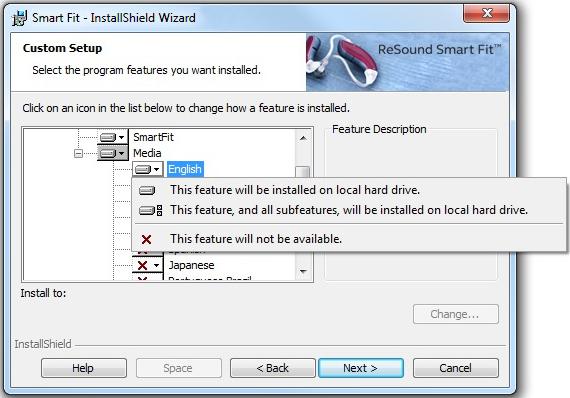570x398 pixels.
Task: Click the installer icon in title bar
Action: [x=20, y=18]
